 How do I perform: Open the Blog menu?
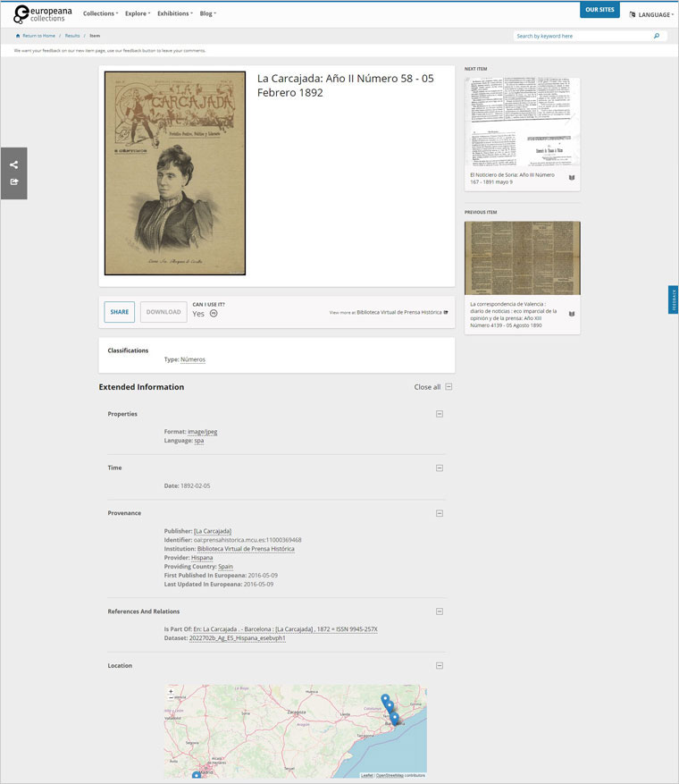pos(208,13)
